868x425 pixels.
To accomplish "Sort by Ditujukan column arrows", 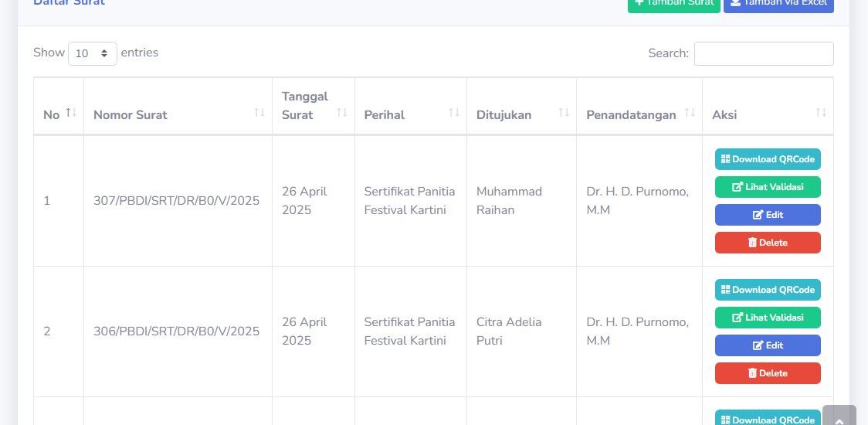I will coord(564,113).
